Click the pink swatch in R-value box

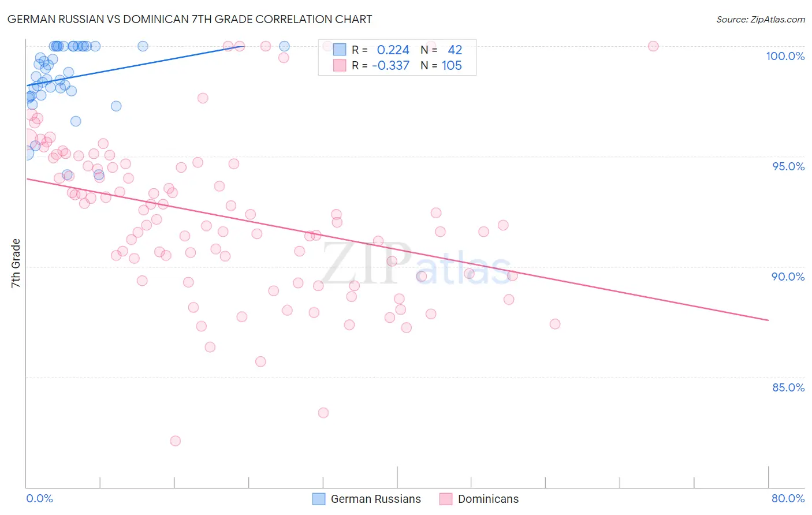340,65
